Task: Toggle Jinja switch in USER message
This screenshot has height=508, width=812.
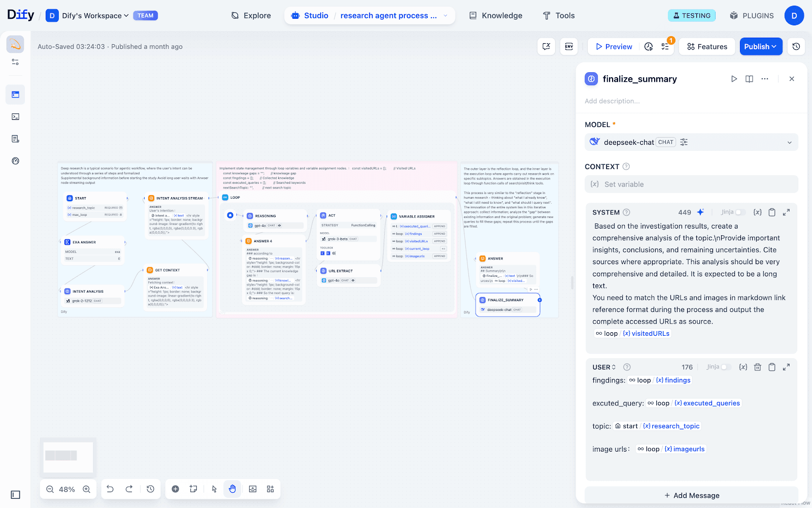Action: coord(726,367)
